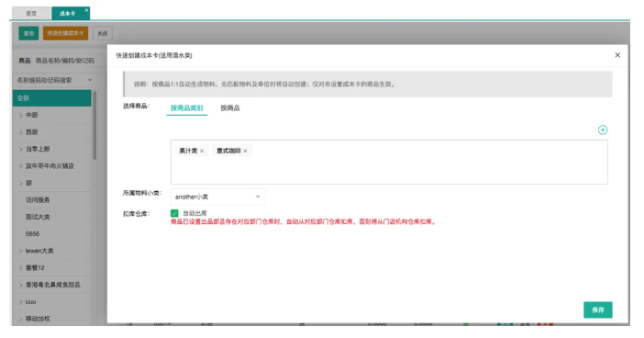Switch to the 按商品类别 tab
The width and height of the screenshot is (644, 338).
[186, 107]
